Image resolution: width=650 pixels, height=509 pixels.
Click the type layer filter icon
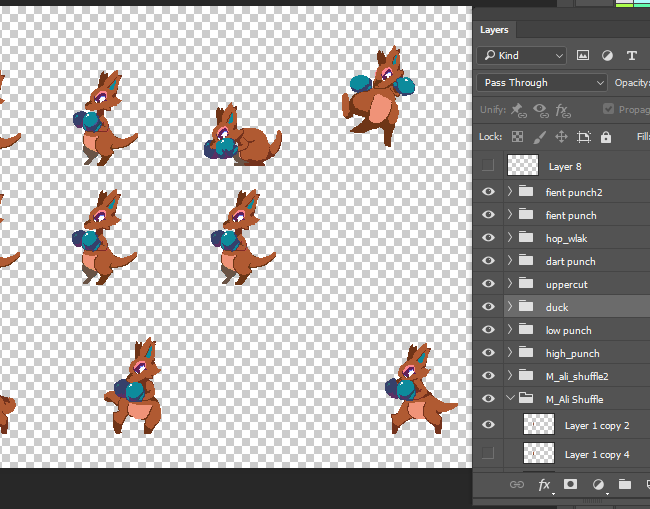click(631, 56)
